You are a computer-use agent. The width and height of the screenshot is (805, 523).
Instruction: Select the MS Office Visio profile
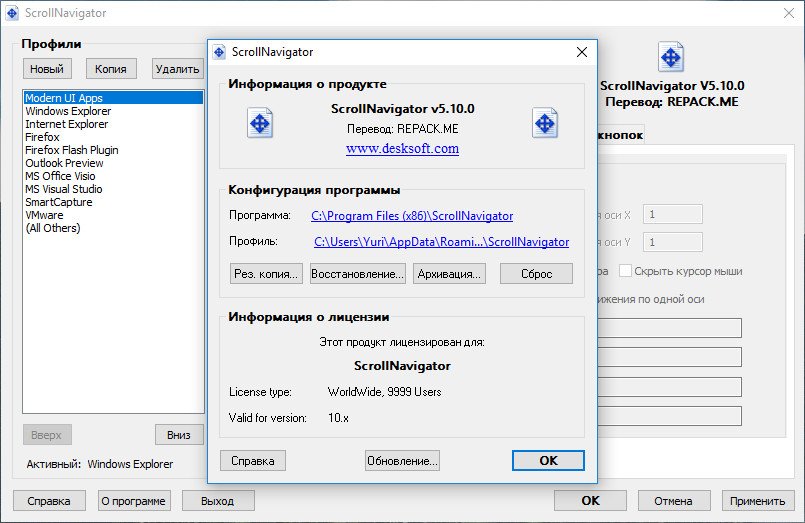113,176
